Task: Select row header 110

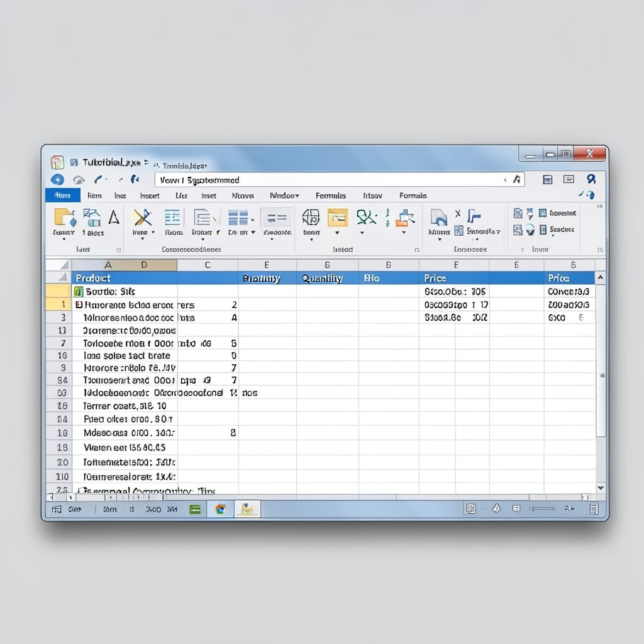Action: [x=58, y=477]
